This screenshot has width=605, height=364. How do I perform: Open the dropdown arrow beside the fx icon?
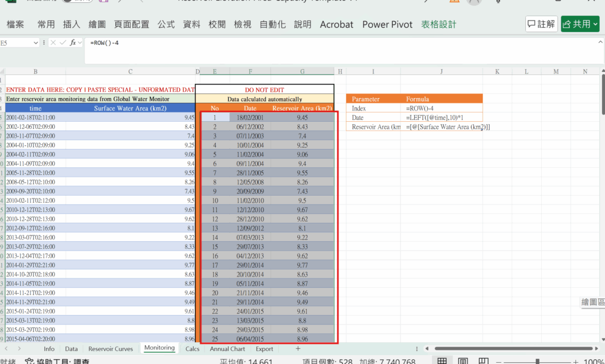click(x=80, y=43)
